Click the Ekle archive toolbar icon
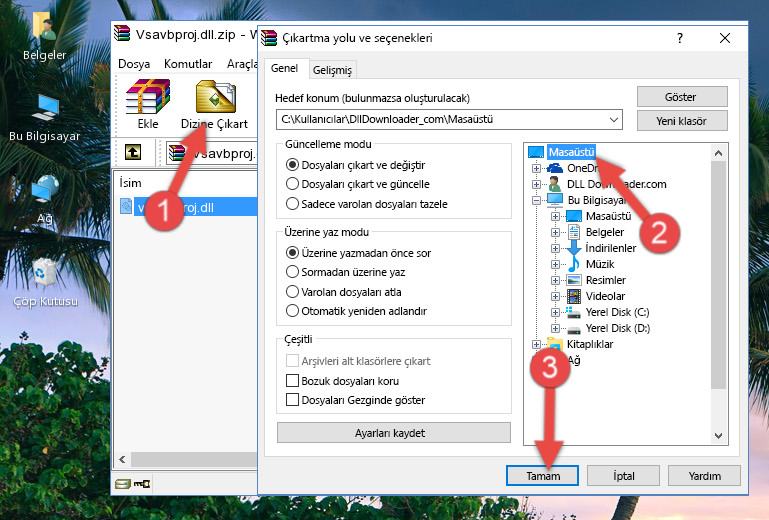 pos(148,104)
